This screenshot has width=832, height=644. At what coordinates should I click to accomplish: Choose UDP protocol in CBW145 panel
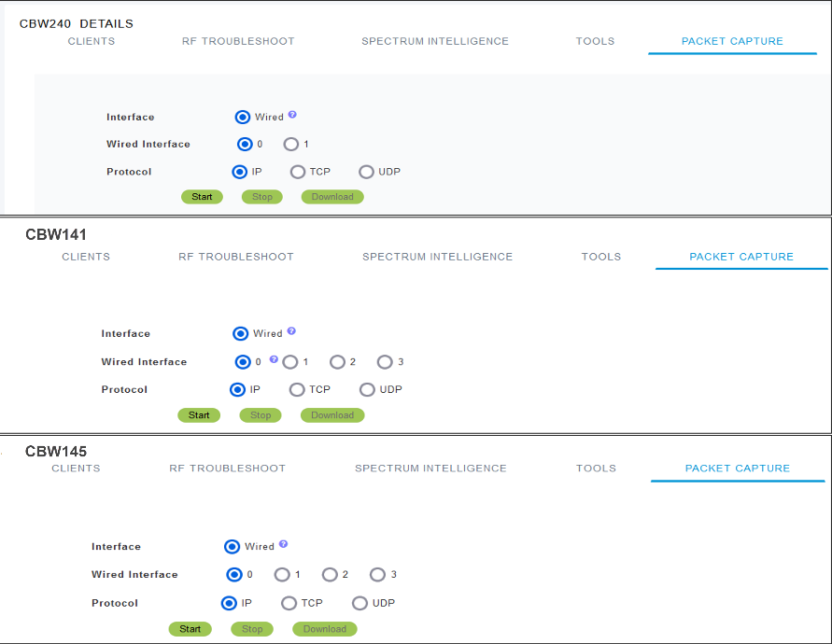[x=360, y=603]
